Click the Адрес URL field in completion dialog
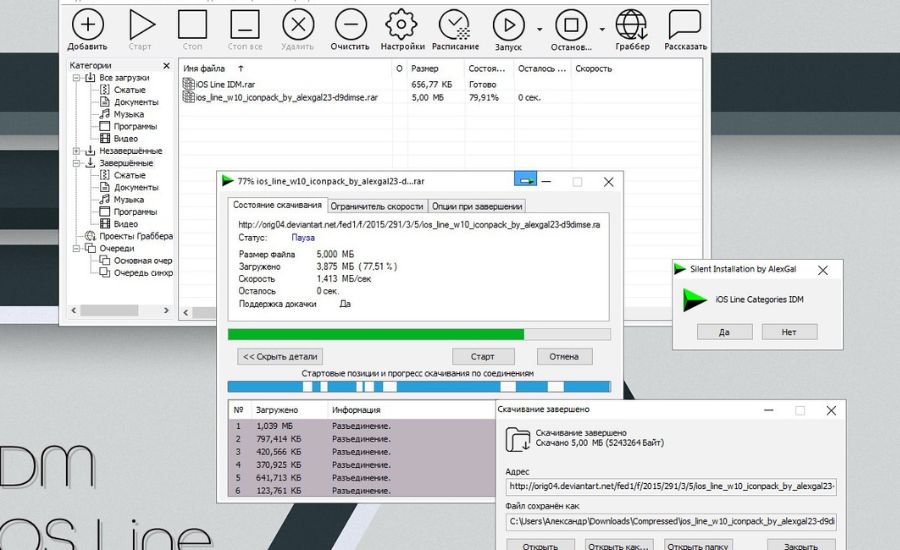900x550 pixels. (x=671, y=486)
